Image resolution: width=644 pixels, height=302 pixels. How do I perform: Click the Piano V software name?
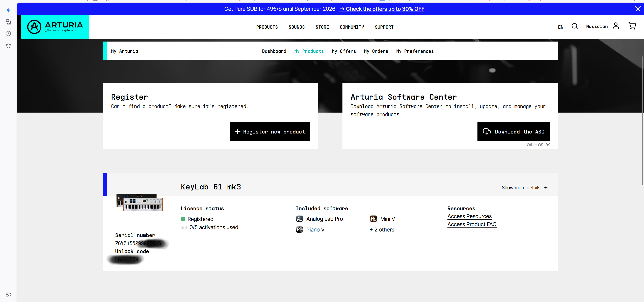coord(315,230)
